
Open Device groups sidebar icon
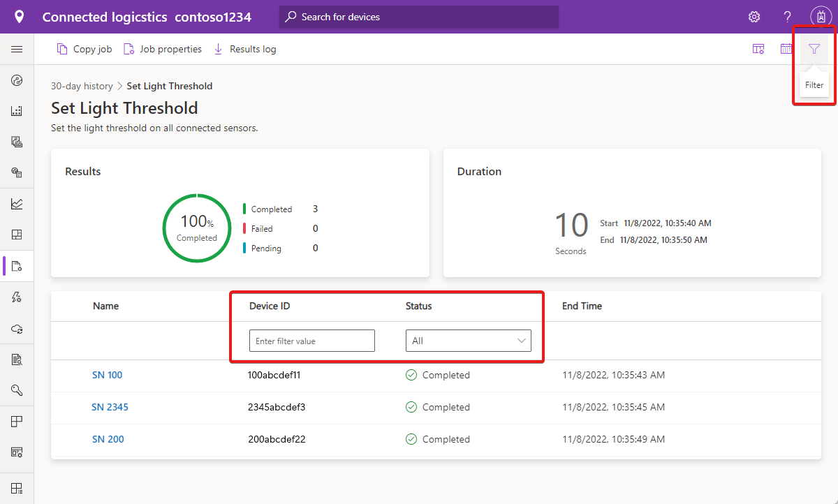pyautogui.click(x=17, y=111)
